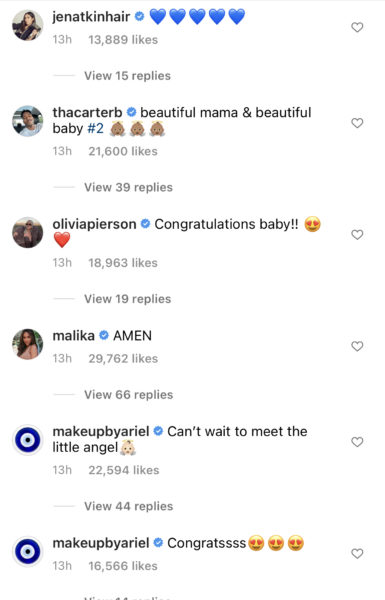Expand View 44 replies
385x600 pixels.
click(x=129, y=506)
